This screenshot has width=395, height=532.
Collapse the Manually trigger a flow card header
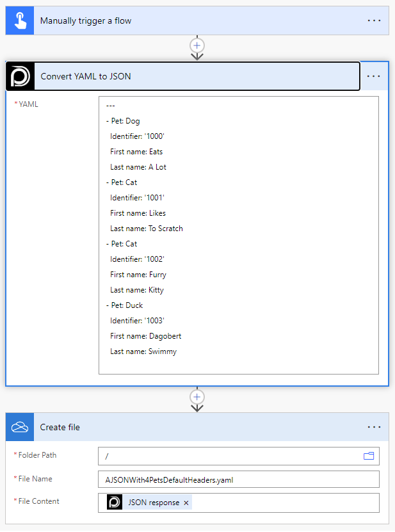tap(192, 20)
